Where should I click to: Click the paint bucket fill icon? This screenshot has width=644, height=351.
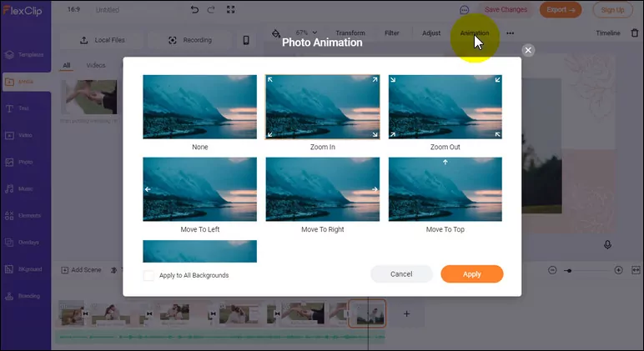[x=276, y=33]
